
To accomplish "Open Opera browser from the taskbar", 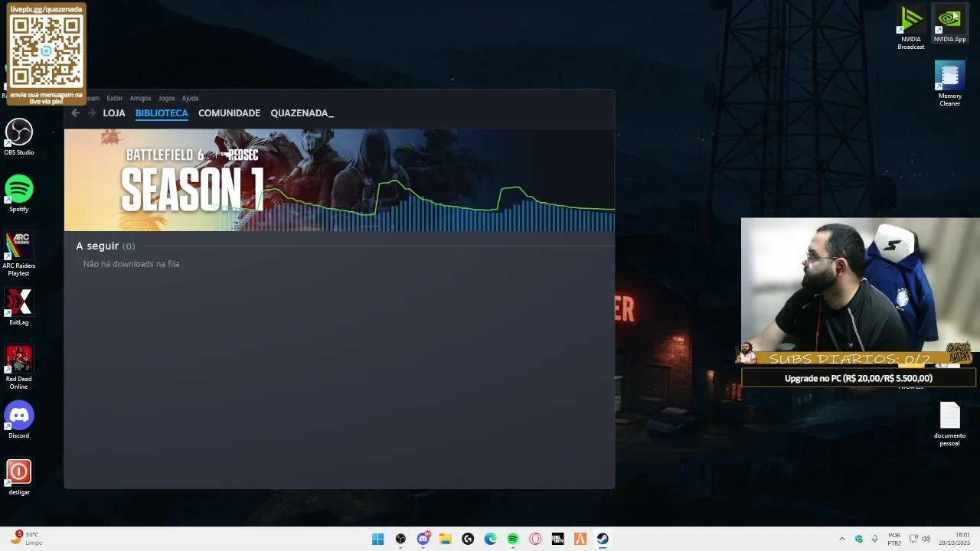I will (535, 539).
